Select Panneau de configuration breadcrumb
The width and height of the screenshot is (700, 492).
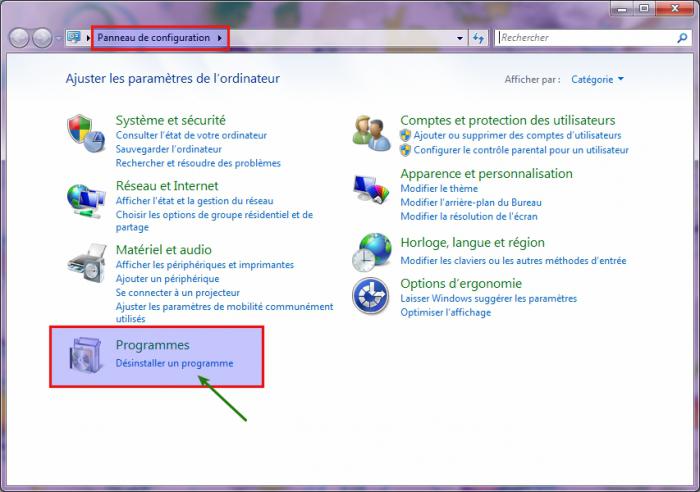click(x=154, y=38)
